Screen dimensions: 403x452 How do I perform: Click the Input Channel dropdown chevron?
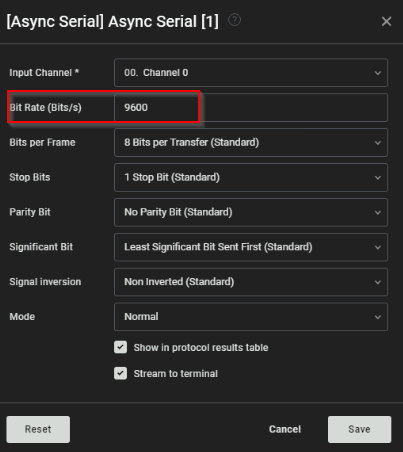tap(378, 73)
